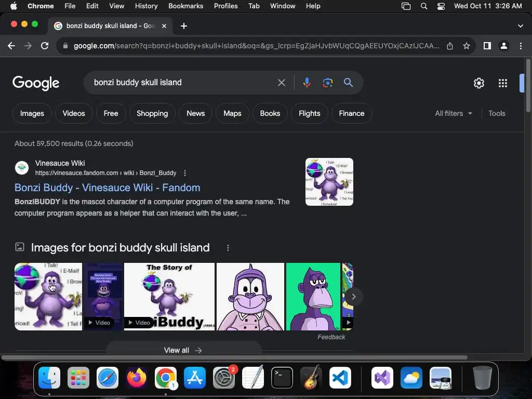
Task: Open Bonzi Buddy - Vinesauce Wiki - Fandom link
Action: click(107, 188)
